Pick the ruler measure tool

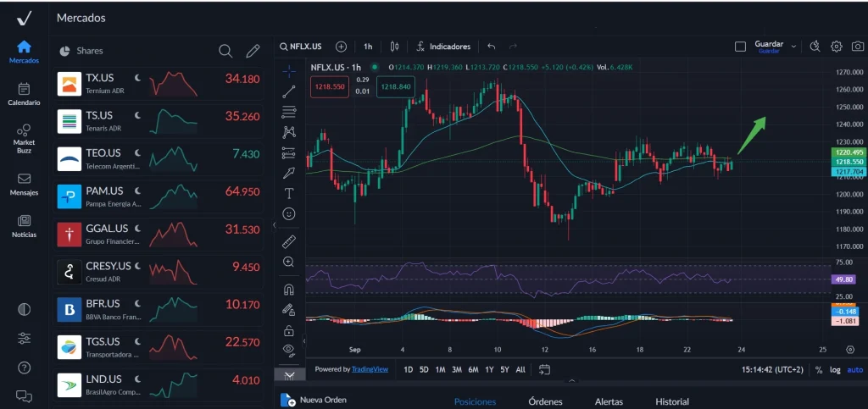coord(289,241)
